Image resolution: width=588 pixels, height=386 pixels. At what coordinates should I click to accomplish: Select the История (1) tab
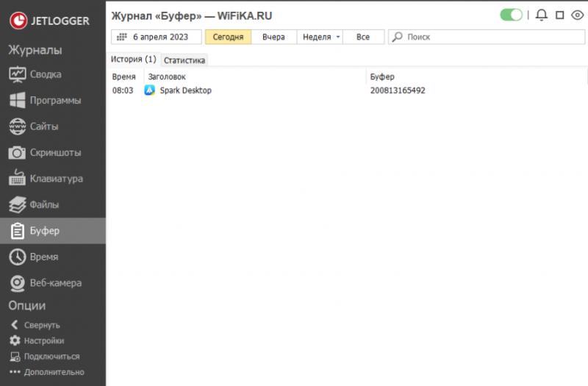pos(134,60)
